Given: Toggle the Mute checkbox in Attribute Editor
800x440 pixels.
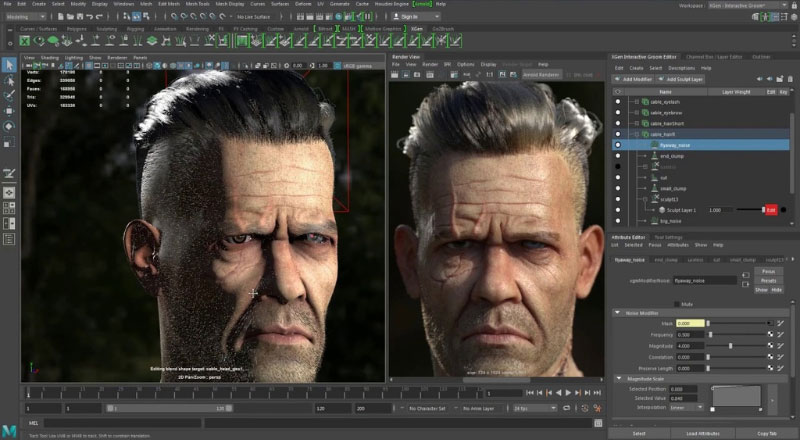Looking at the screenshot, I should click(675, 303).
